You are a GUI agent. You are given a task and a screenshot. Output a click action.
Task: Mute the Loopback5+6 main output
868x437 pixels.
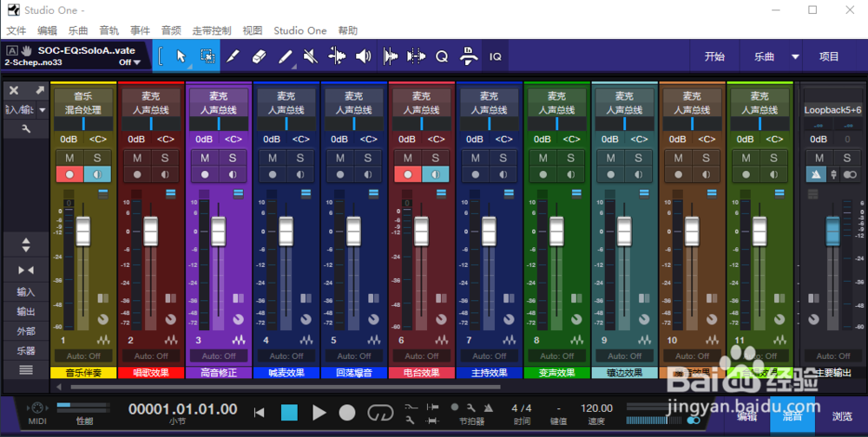pos(819,158)
